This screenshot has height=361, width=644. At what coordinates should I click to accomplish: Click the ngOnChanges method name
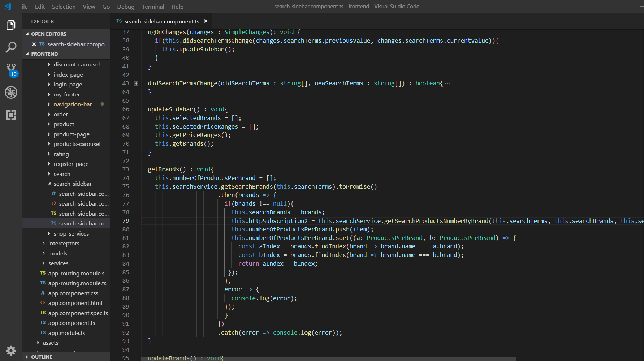coord(167,32)
